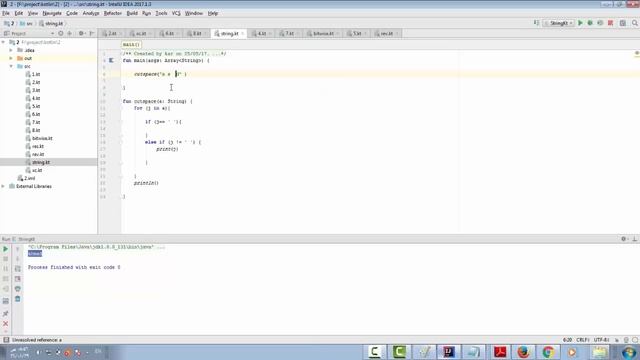Collapse the src folder
Viewport: 640px width, 360px height.
[11, 66]
